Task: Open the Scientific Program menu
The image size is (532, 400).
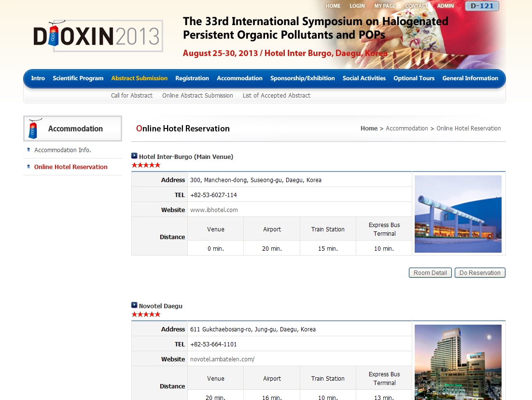Action: [x=78, y=78]
